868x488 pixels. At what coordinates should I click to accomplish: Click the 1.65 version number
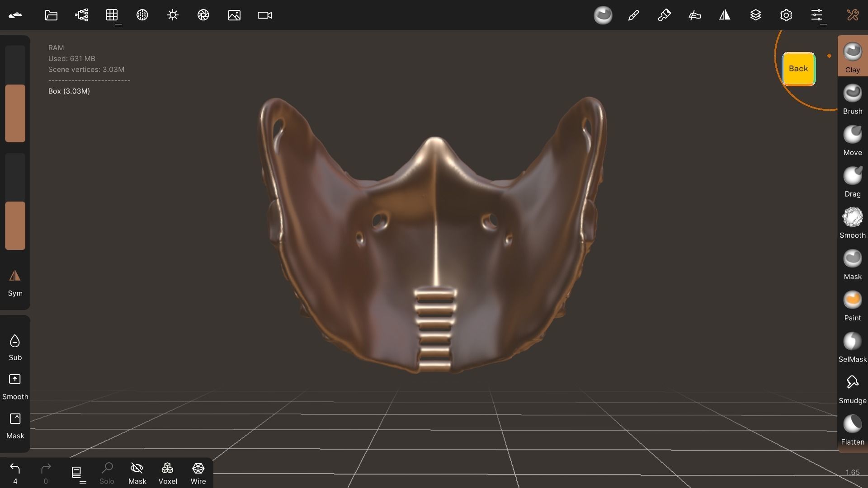[x=853, y=472]
